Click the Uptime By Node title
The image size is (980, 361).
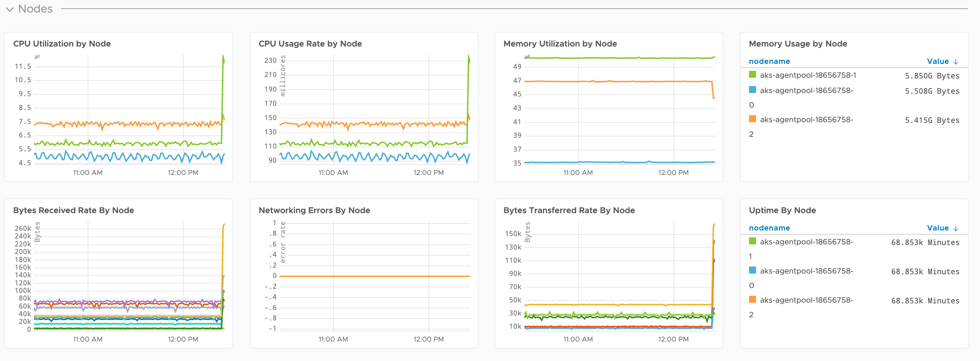[x=782, y=210]
